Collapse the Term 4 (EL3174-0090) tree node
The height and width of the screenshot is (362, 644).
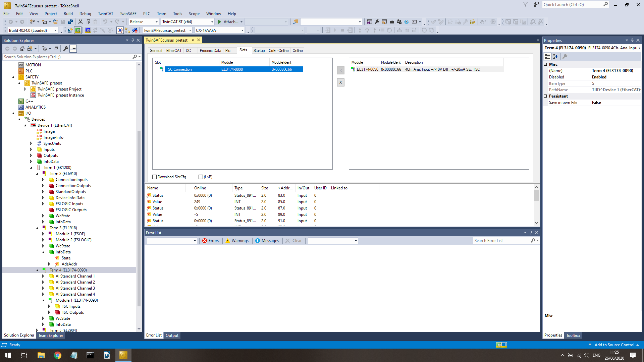[38, 270]
